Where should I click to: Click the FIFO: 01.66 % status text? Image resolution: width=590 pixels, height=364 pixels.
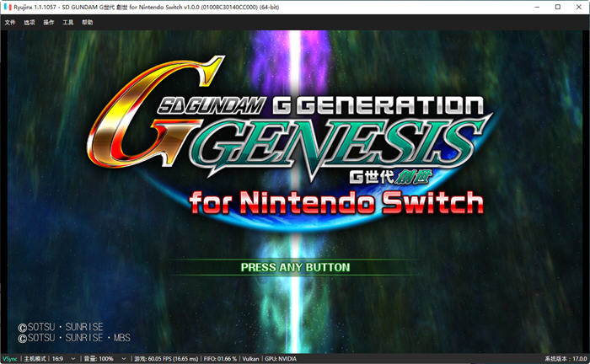tap(220, 359)
